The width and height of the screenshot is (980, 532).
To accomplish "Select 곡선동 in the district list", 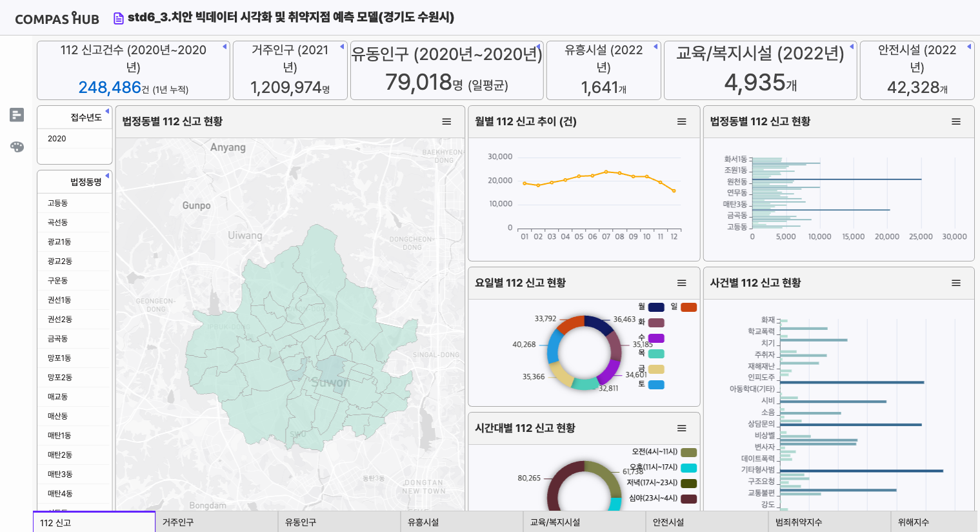I will tap(75, 223).
